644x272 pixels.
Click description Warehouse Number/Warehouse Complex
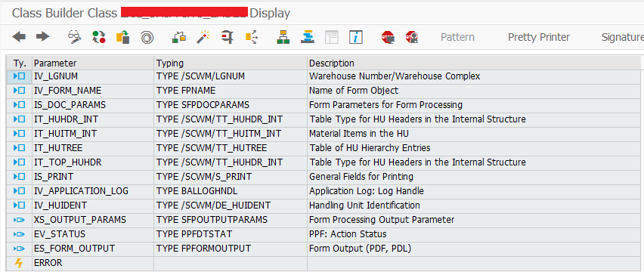point(395,76)
